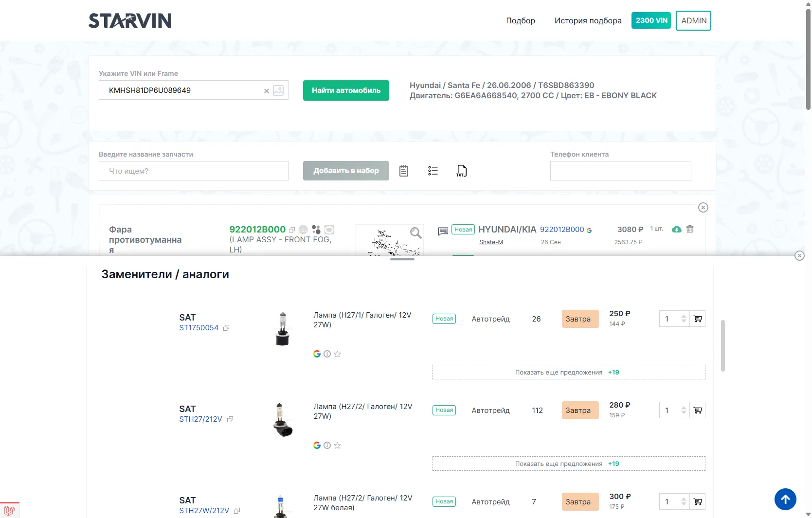812x518 pixels.
Task: Open the ST1750054 part link
Action: (198, 328)
